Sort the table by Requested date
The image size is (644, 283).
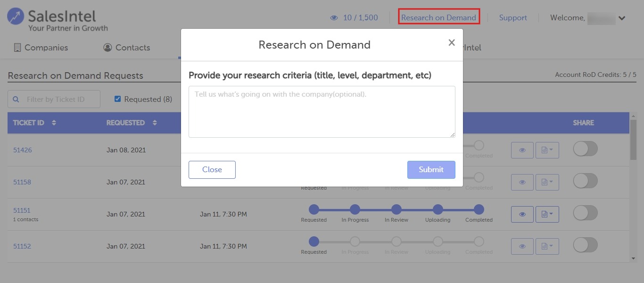coord(155,123)
